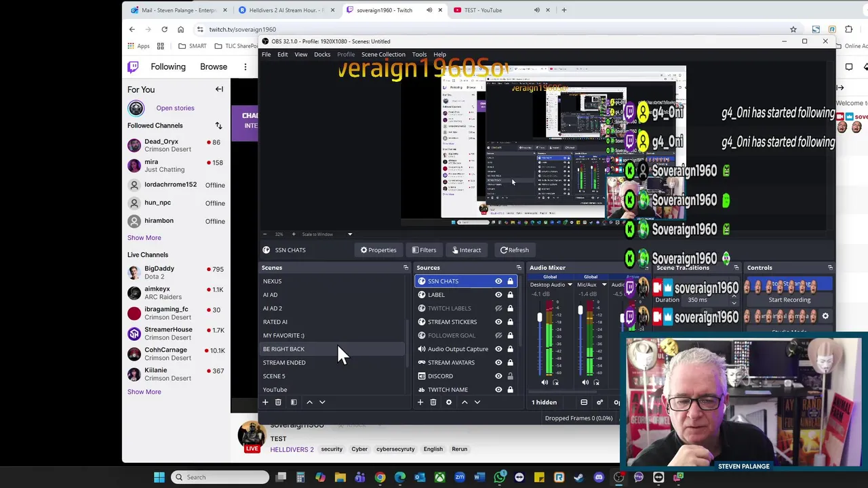Pop out the Scenes dock icon
This screenshot has width=868, height=488.
click(x=406, y=268)
